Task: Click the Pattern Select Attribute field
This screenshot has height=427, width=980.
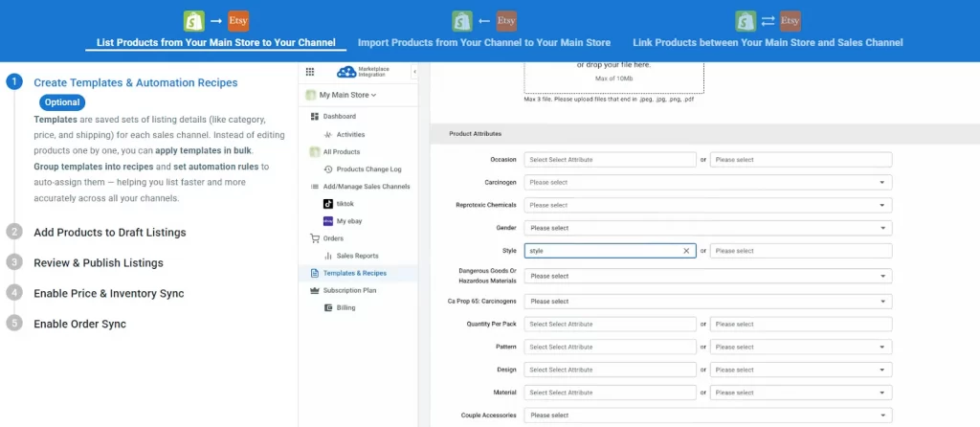Action: (x=610, y=347)
